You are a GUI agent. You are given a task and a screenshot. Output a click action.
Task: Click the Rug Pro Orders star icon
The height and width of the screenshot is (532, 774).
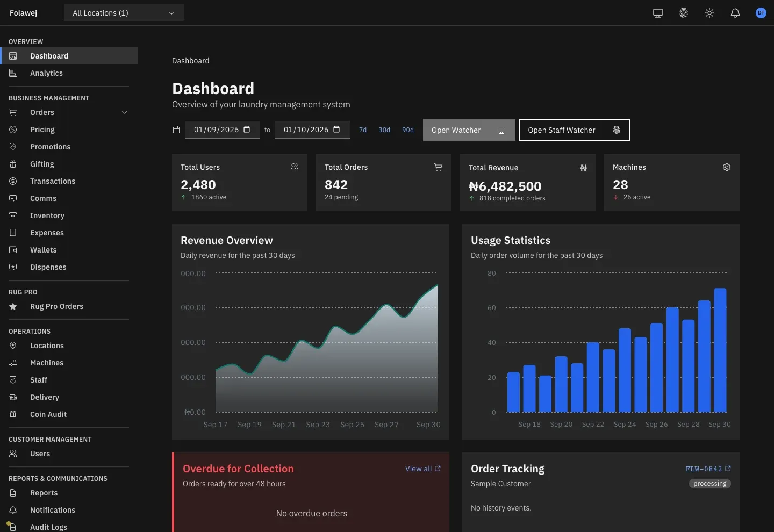pos(13,306)
